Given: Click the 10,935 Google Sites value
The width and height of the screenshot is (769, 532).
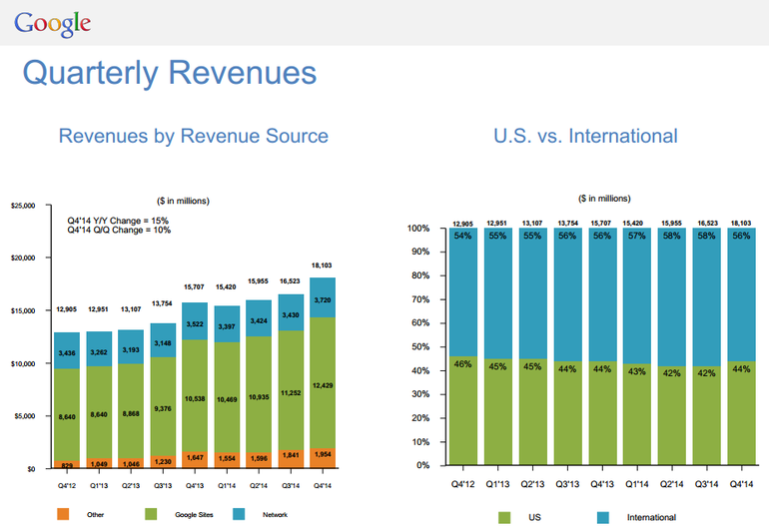Looking at the screenshot, I should 259,397.
